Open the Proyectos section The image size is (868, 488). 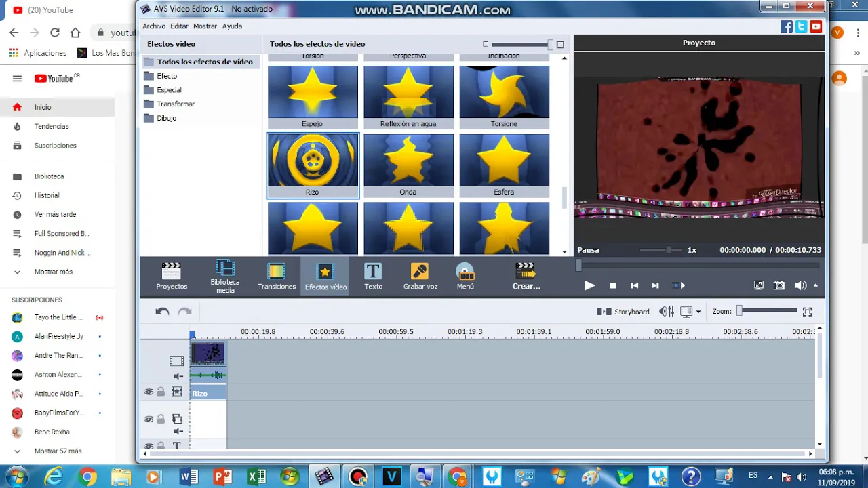(172, 276)
